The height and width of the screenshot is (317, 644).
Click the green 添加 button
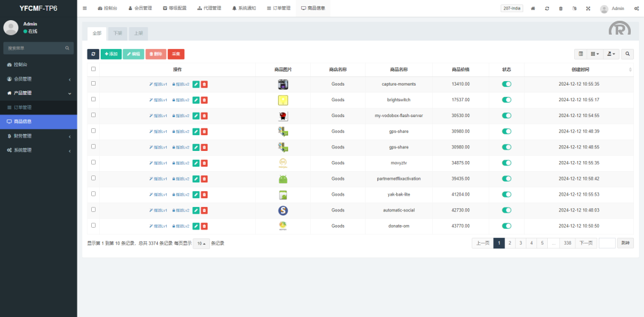111,55
